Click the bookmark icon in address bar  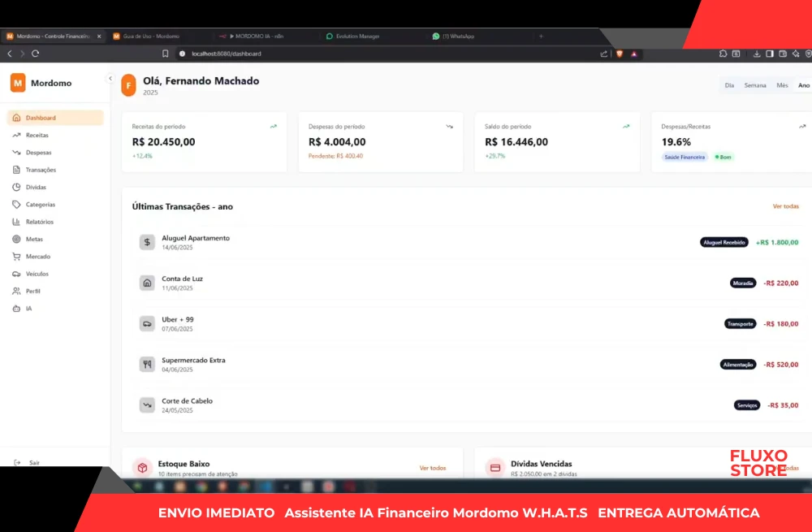click(x=166, y=54)
